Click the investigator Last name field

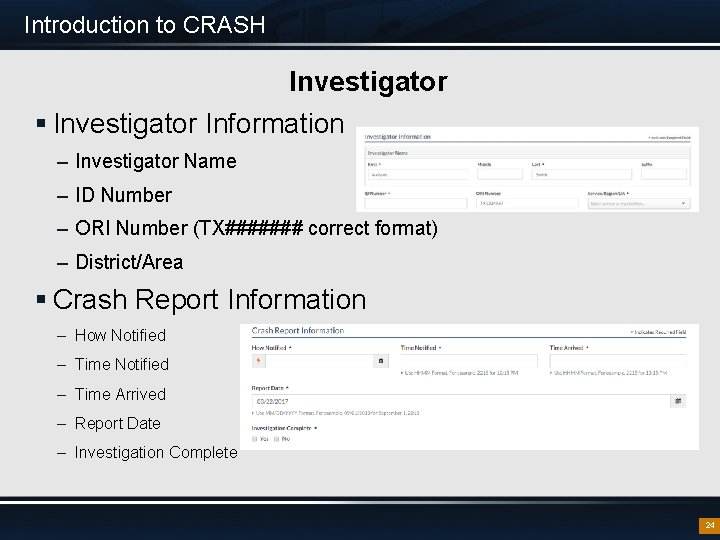581,174
